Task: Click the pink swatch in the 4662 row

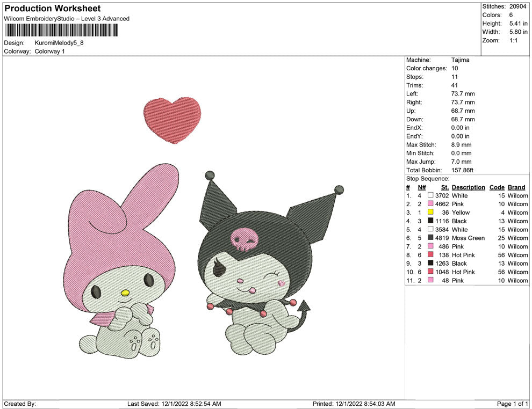Action: click(x=430, y=203)
